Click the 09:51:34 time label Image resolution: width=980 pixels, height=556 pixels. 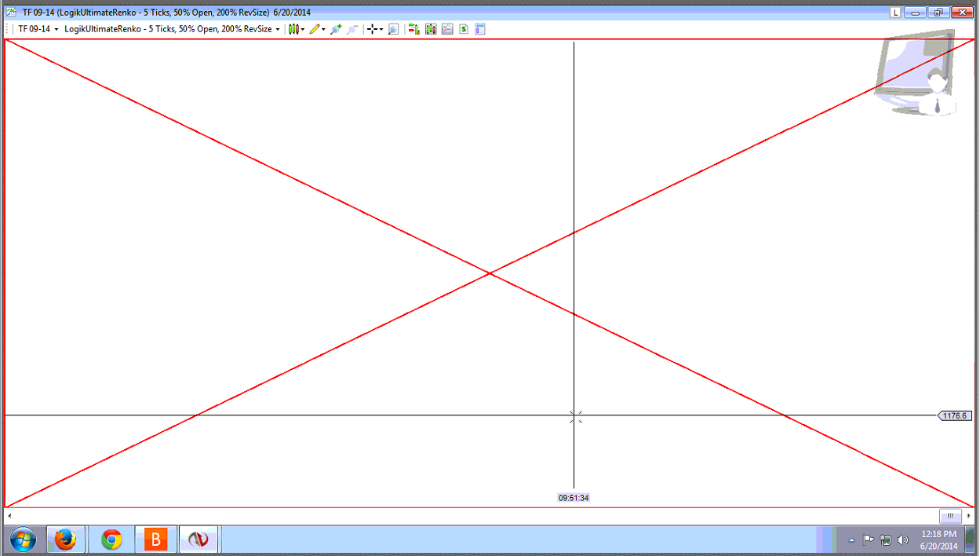coord(574,498)
